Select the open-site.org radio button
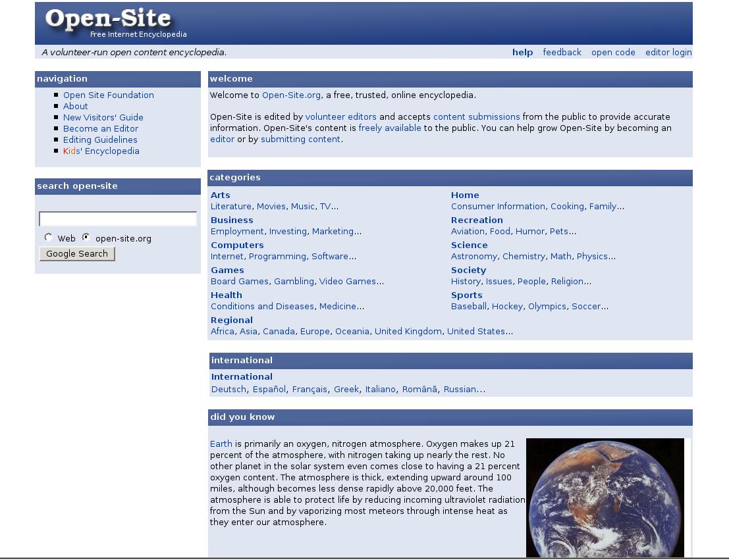 [x=86, y=238]
